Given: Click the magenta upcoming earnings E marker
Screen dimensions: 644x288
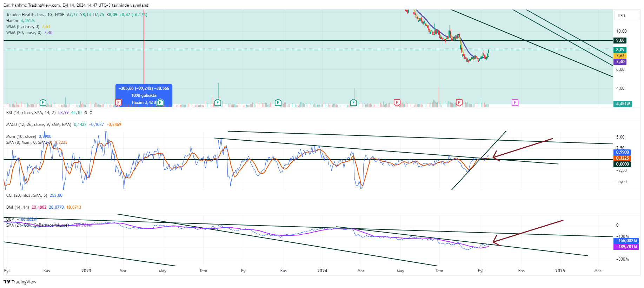Looking at the screenshot, I should click(515, 103).
